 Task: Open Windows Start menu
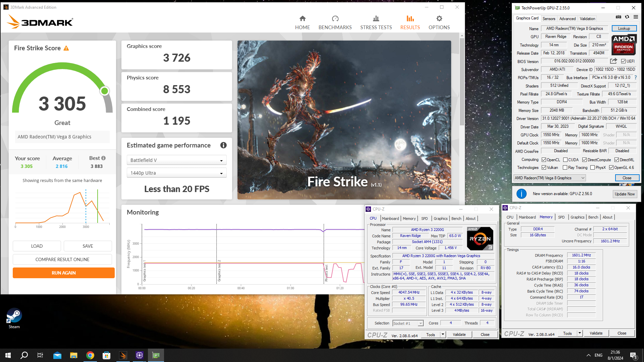click(8, 355)
